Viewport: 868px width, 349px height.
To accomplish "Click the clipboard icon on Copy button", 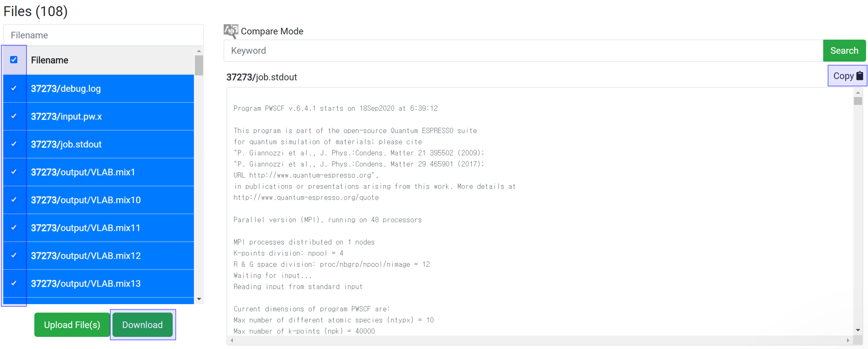I will pyautogui.click(x=859, y=76).
